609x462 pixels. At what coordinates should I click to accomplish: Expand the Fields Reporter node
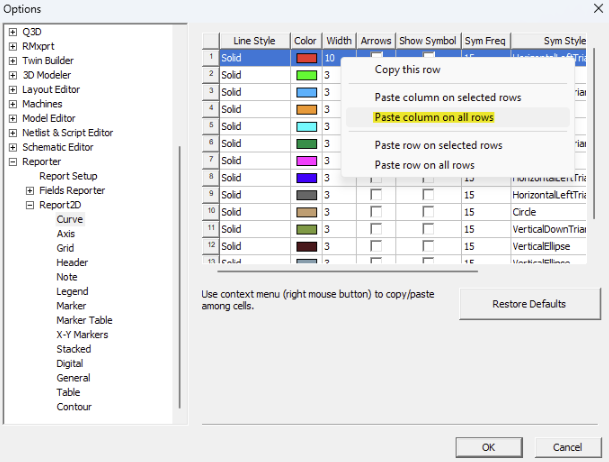(x=30, y=190)
